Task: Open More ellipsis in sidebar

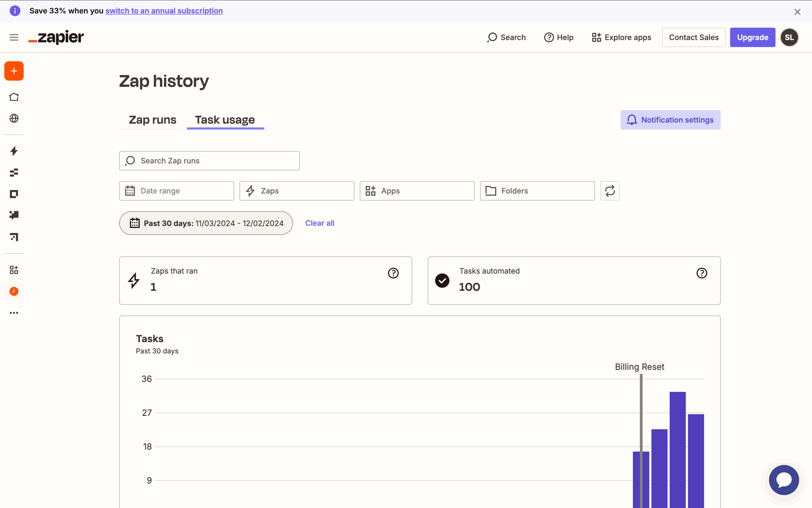Action: tap(14, 313)
